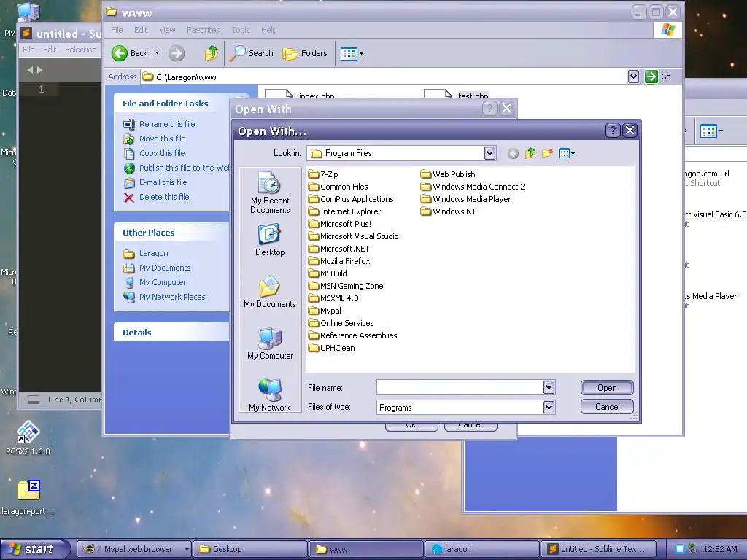This screenshot has height=560, width=747.
Task: Open the Tools menu in www window
Action: (x=241, y=30)
